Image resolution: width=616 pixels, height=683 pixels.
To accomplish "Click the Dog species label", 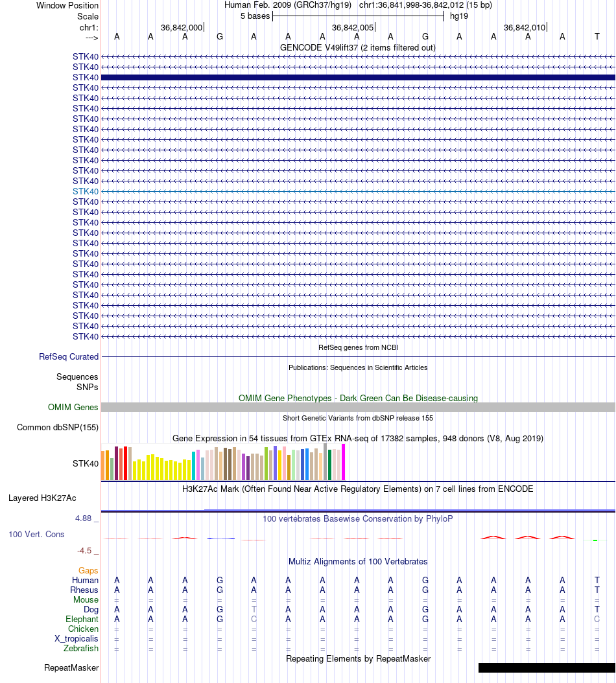I will (x=91, y=610).
